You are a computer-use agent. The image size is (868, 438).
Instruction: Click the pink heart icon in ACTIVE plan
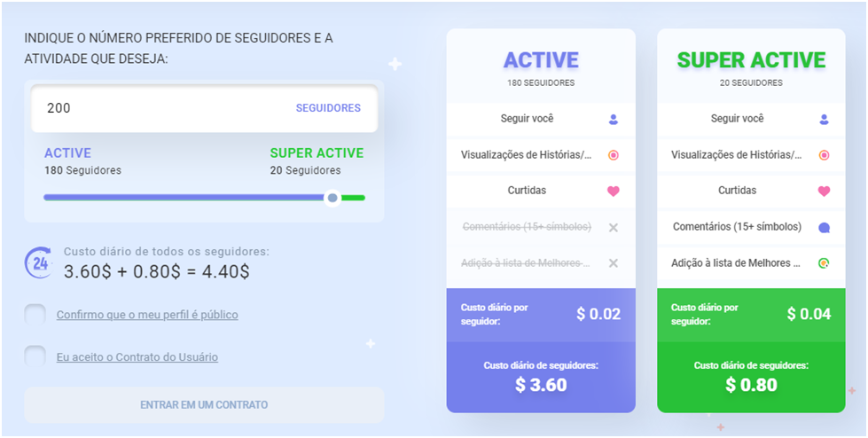tap(613, 191)
